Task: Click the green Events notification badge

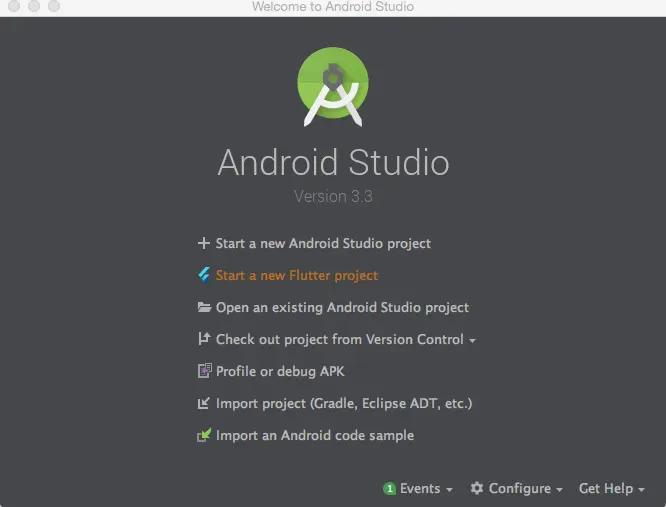Action: tap(389, 489)
